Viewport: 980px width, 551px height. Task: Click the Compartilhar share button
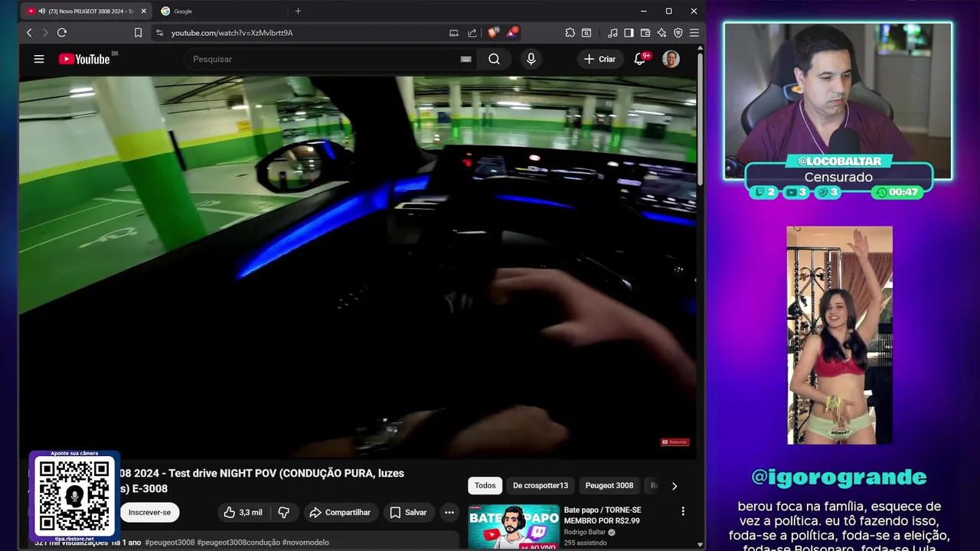click(340, 513)
